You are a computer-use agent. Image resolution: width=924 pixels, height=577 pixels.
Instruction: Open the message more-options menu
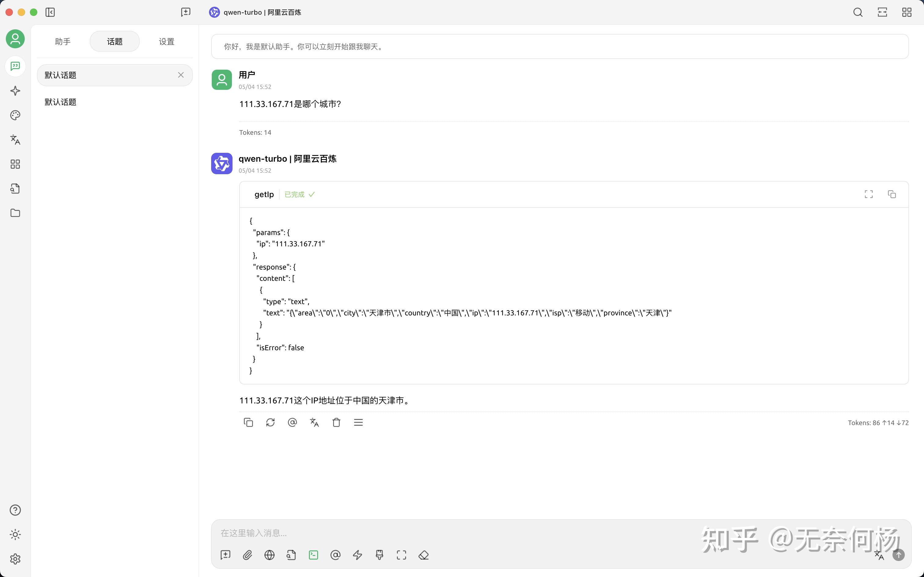(358, 422)
